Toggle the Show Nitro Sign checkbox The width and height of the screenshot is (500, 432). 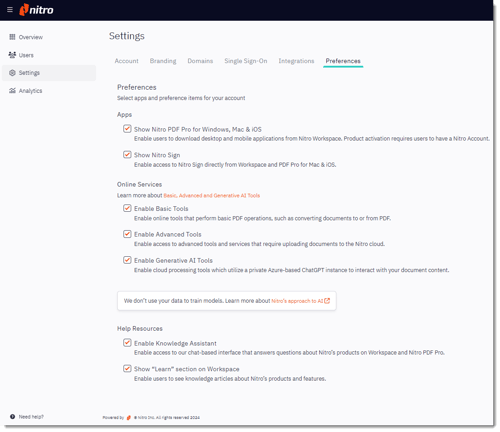pos(127,155)
